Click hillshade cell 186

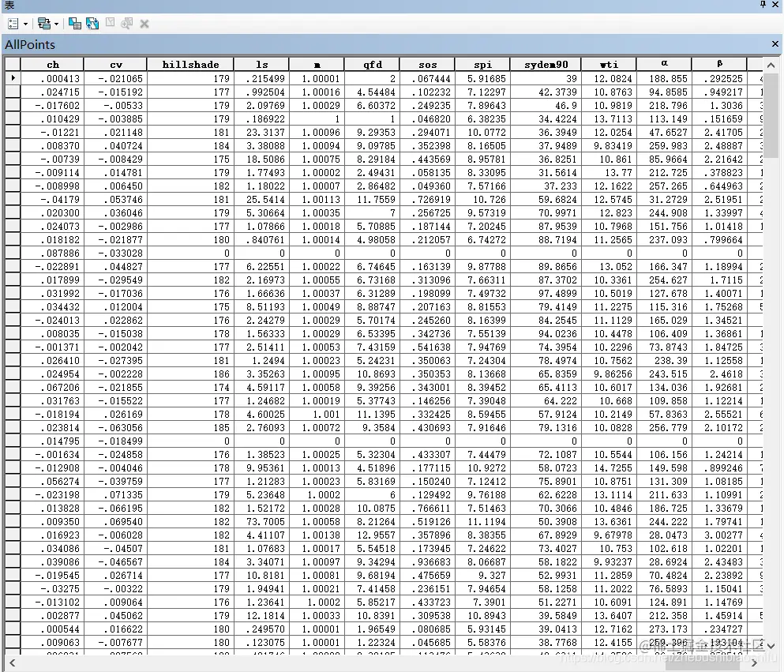[x=190, y=374]
